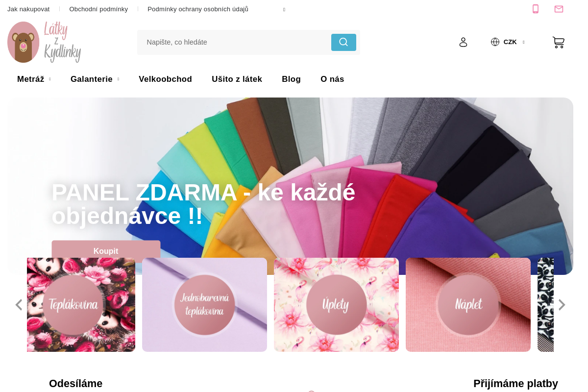The width and height of the screenshot is (588, 392).
Task: Open the Náplet category thumbnail
Action: point(468,305)
